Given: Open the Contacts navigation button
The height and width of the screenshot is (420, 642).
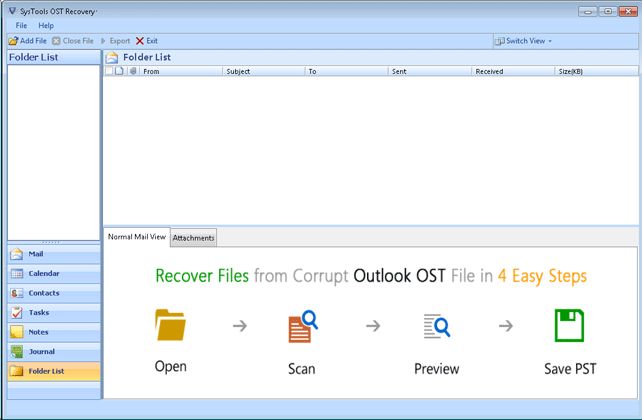Looking at the screenshot, I should pyautogui.click(x=54, y=293).
